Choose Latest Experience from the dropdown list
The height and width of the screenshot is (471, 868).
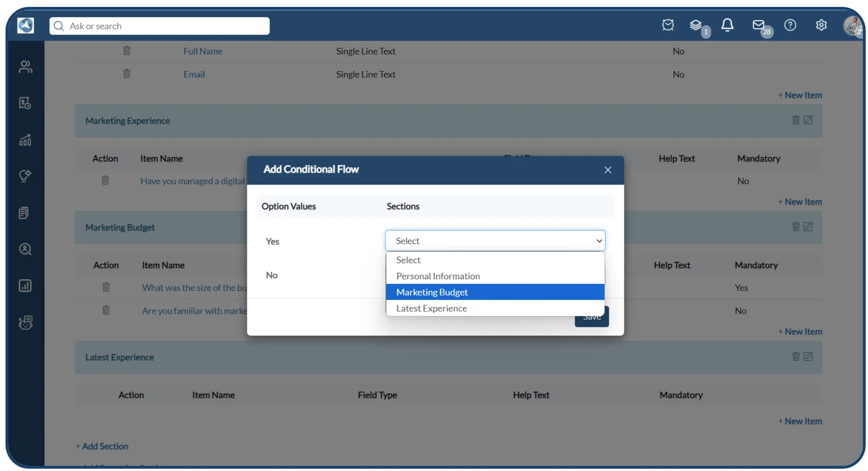tap(495, 308)
